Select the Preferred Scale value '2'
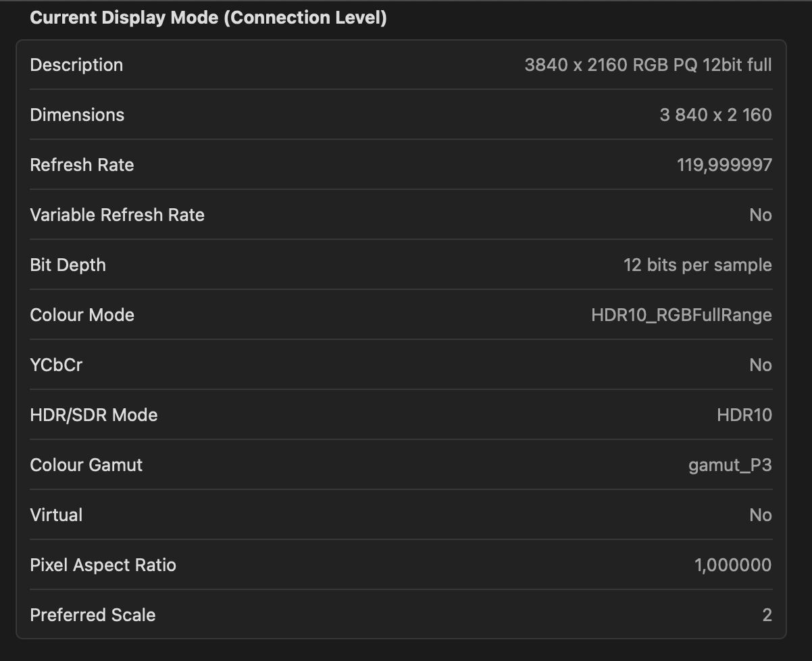 click(767, 615)
